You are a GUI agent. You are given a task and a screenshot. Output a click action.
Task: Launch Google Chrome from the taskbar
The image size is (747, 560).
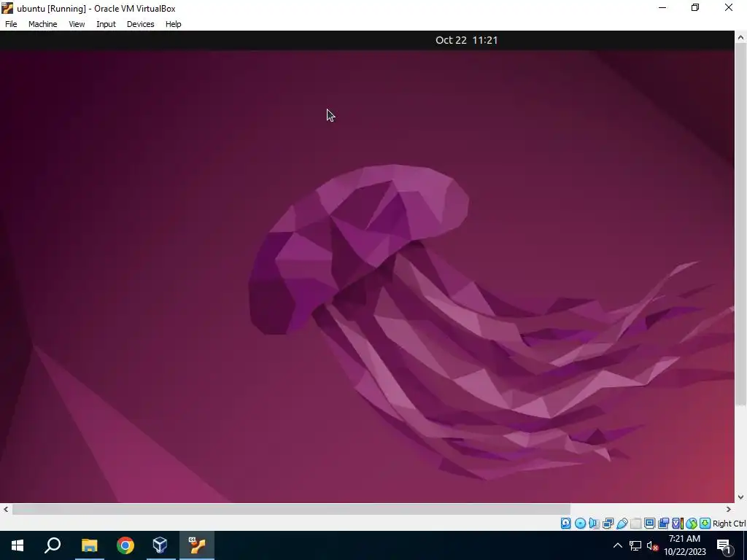click(x=125, y=545)
